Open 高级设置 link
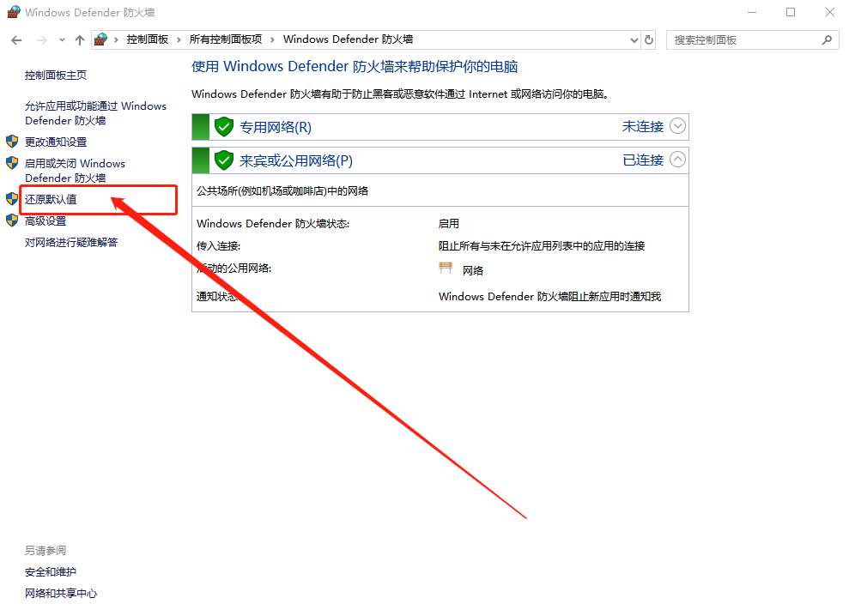Viewport: 849px width, 616px height. tap(45, 221)
